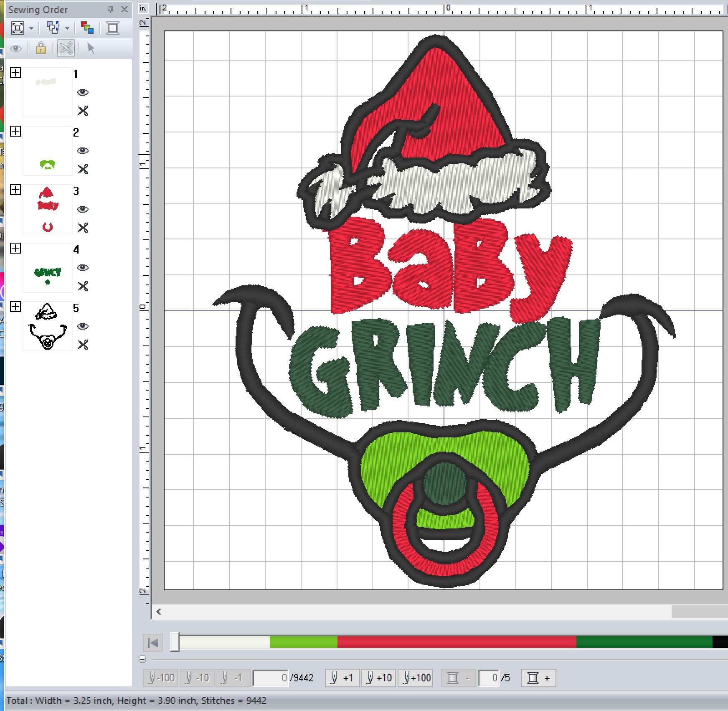The height and width of the screenshot is (711, 728).
Task: Click the padlock lock icon
Action: pyautogui.click(x=41, y=48)
